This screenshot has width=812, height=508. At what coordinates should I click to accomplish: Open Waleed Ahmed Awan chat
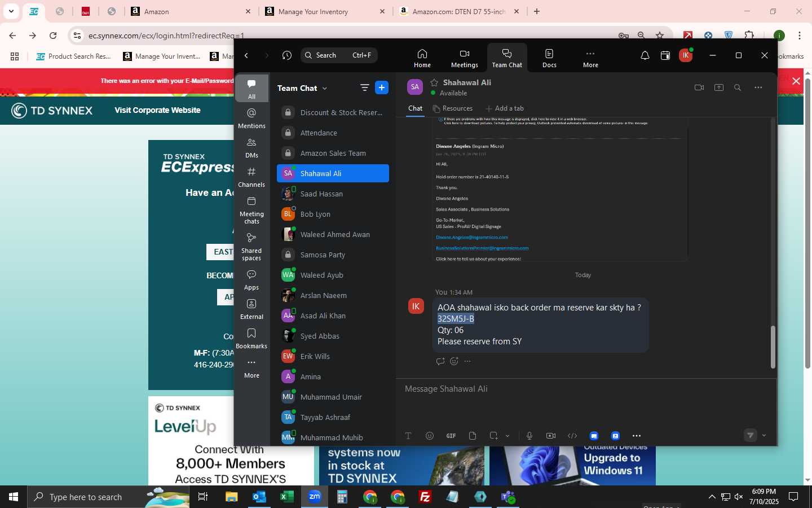[x=333, y=234]
